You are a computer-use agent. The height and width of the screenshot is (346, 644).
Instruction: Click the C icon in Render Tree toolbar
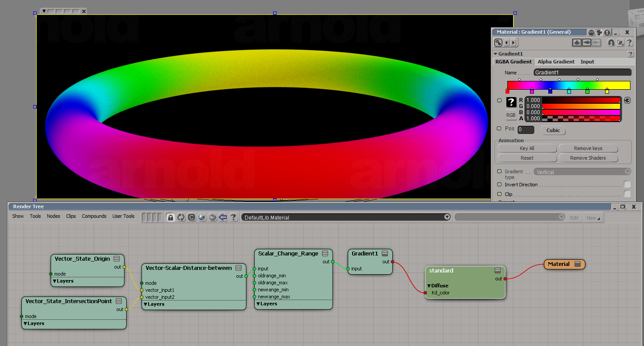pyautogui.click(x=191, y=217)
